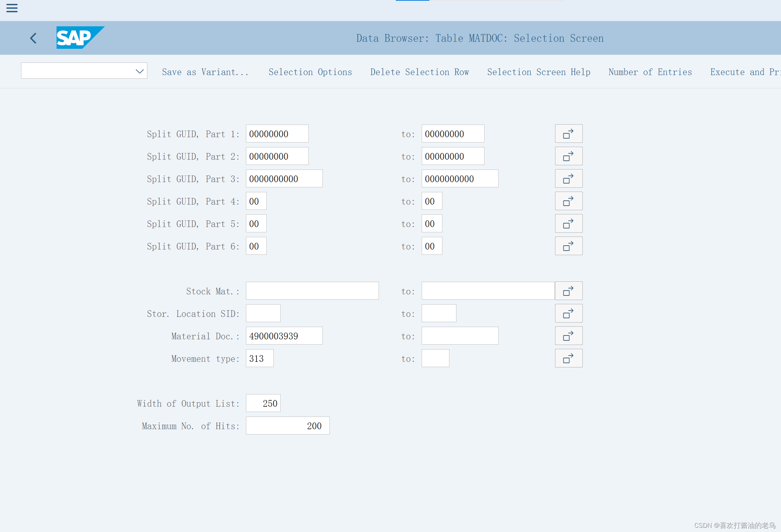Open Selection Screen Help
Image resolution: width=781 pixels, height=532 pixels.
[x=539, y=72]
